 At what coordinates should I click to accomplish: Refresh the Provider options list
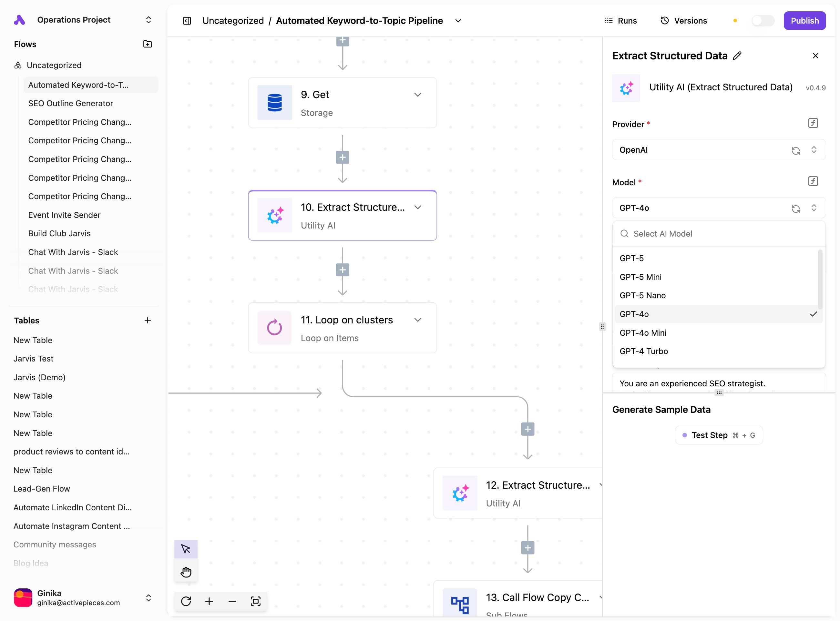coord(795,150)
